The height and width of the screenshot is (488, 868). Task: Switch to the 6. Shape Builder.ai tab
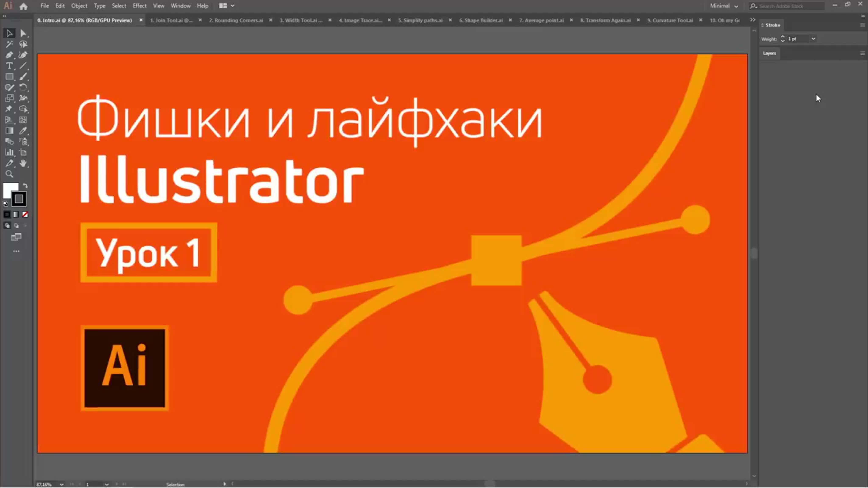(x=481, y=20)
